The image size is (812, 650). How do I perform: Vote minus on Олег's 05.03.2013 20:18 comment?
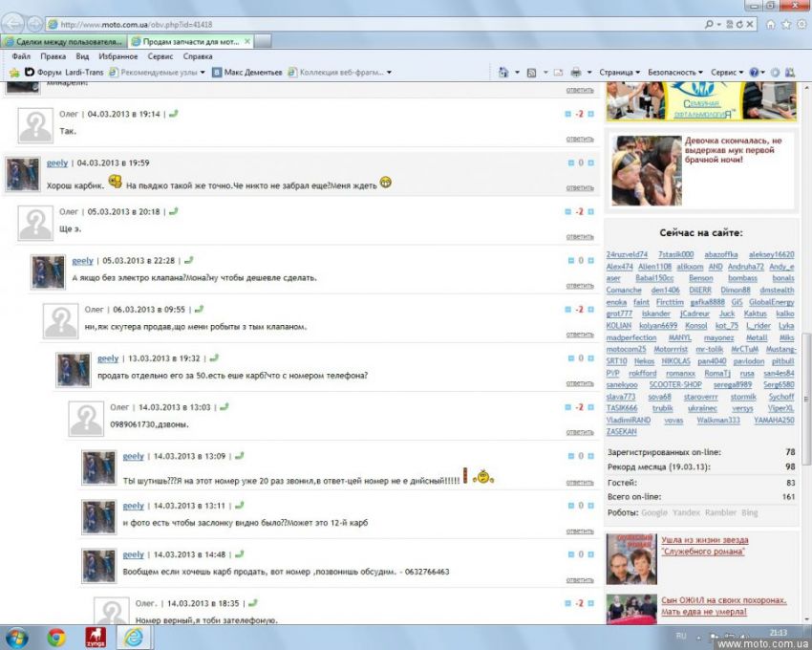pyautogui.click(x=568, y=212)
